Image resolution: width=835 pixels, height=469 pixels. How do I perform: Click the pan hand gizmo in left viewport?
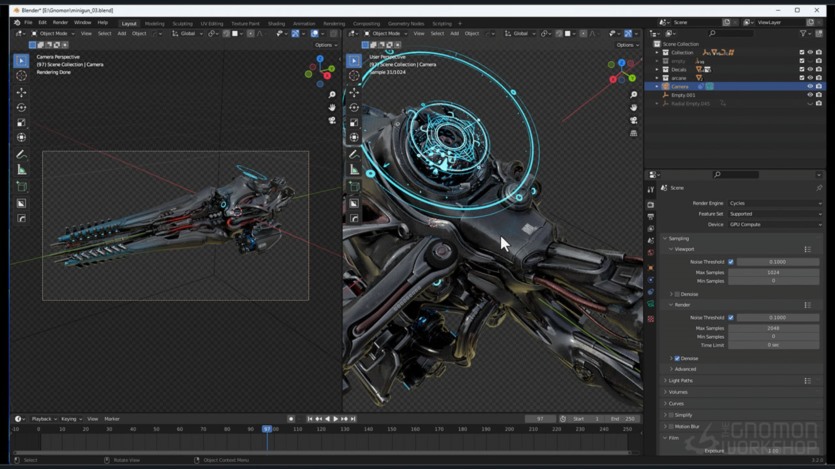332,108
